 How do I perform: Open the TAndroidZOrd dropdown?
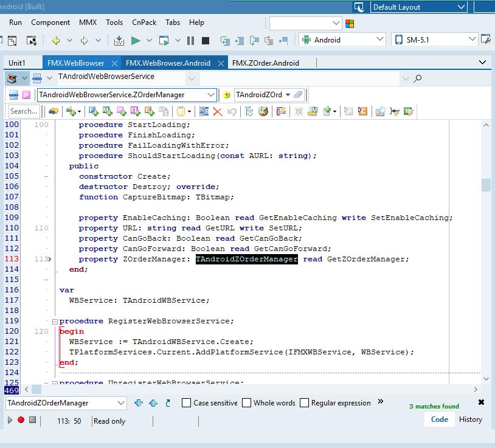click(287, 95)
